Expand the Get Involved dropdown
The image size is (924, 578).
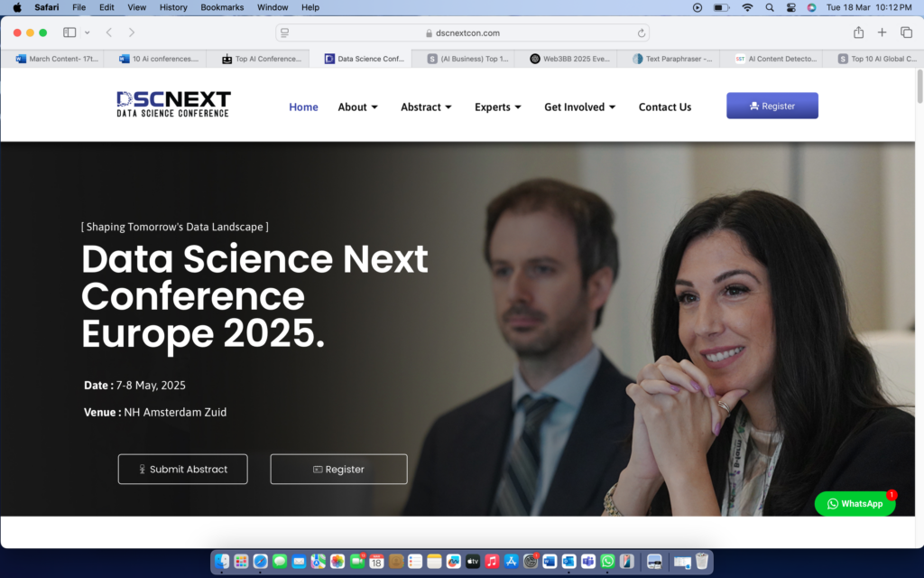tap(580, 107)
